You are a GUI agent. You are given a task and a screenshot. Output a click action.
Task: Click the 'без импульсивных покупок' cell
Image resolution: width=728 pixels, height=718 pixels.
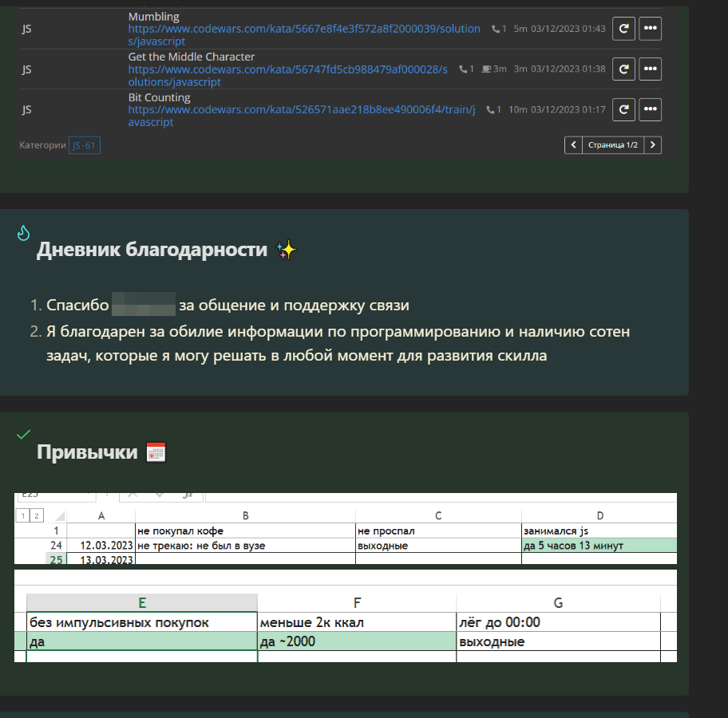click(142, 622)
